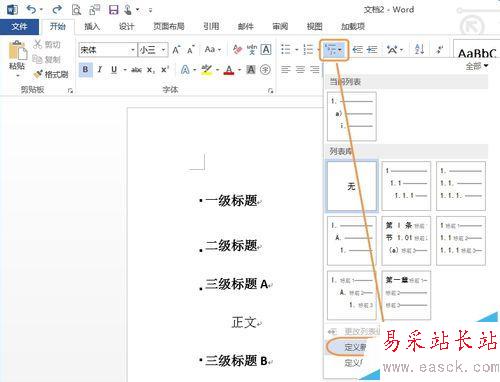
Task: Open print preview magnifier icon
Action: click(76, 10)
